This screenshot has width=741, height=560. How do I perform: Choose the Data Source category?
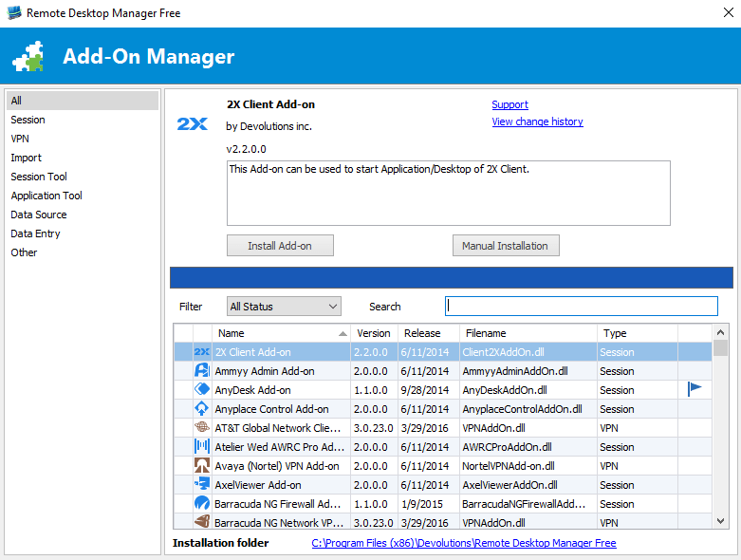tap(39, 215)
